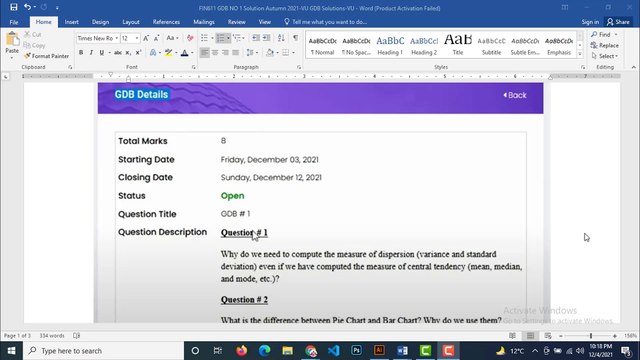The height and width of the screenshot is (360, 640).
Task: Open the Font dialog launcher
Action: pos(193,67)
